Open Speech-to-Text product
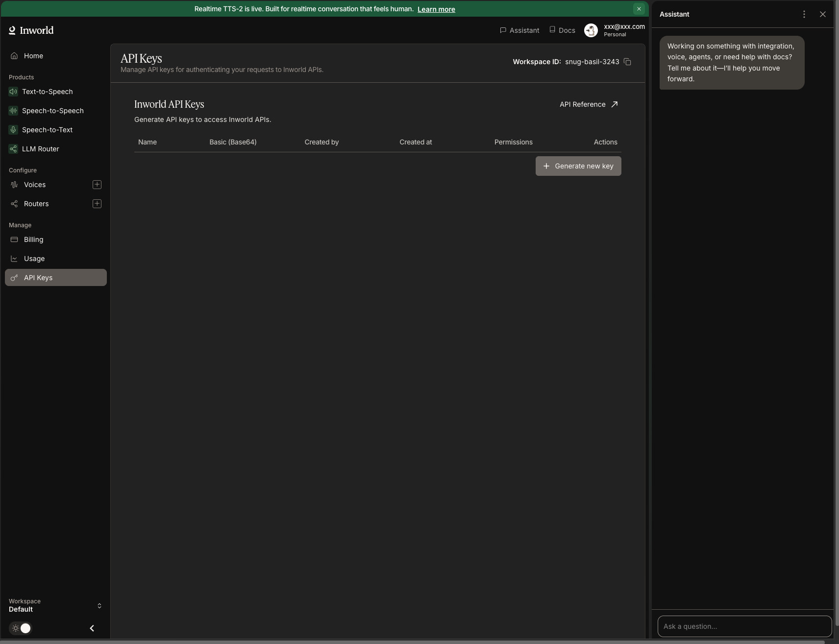 (56, 130)
